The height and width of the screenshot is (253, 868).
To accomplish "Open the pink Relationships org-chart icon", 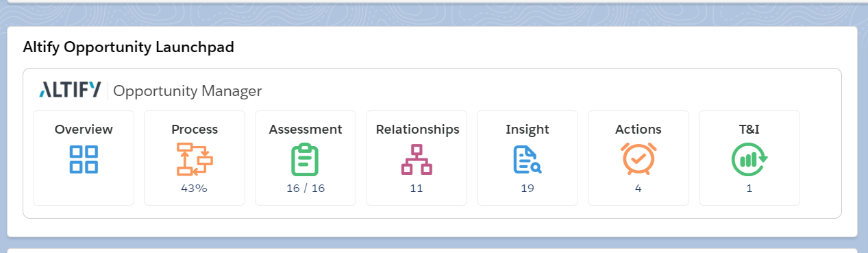I will point(417,159).
